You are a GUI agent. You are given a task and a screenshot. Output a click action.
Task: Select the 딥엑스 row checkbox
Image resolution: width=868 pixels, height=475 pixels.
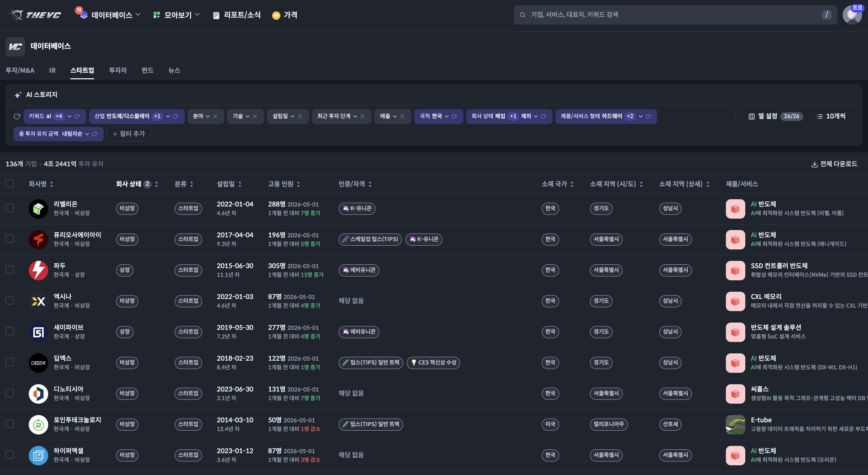point(10,362)
